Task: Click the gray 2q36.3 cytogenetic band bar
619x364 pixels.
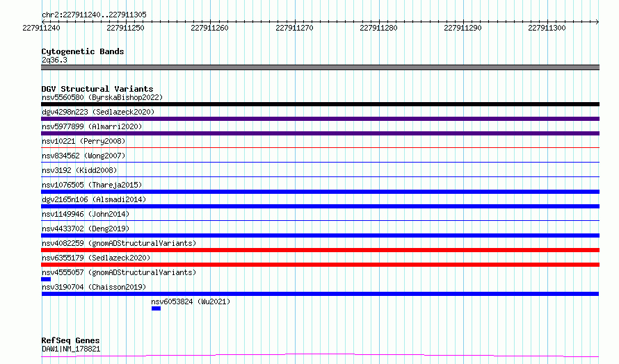Action: [x=320, y=67]
